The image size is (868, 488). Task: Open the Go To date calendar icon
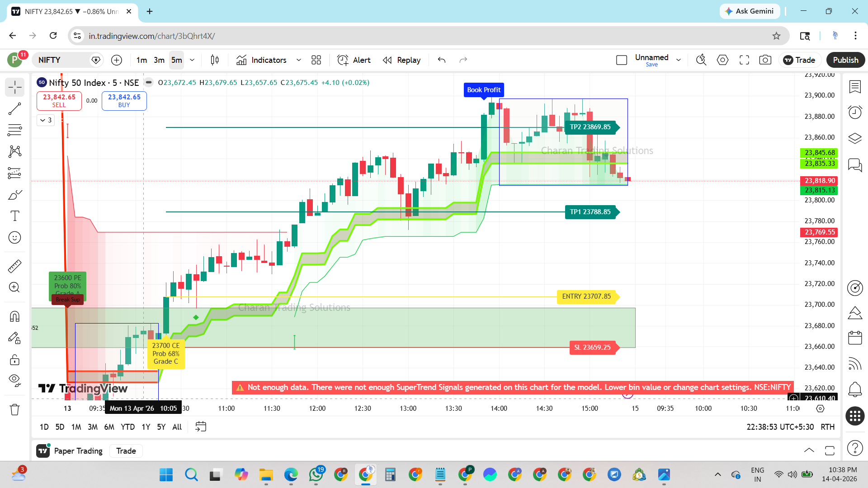(201, 427)
